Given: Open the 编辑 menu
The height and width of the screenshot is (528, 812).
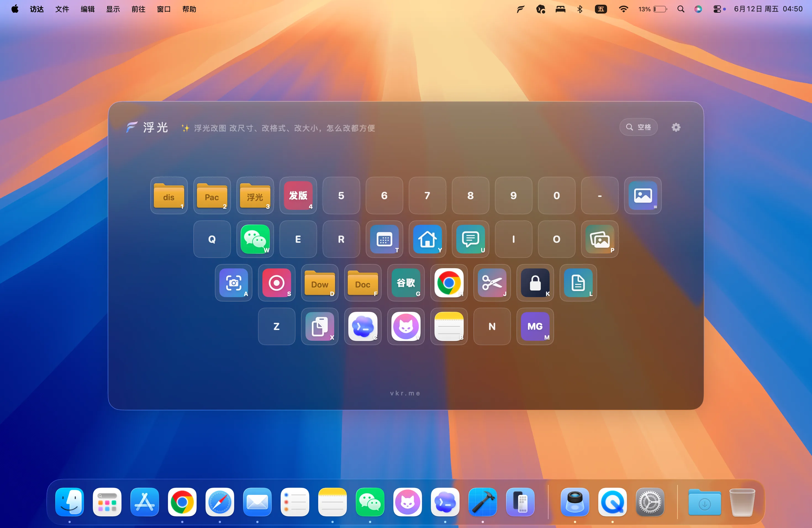Looking at the screenshot, I should pos(88,9).
